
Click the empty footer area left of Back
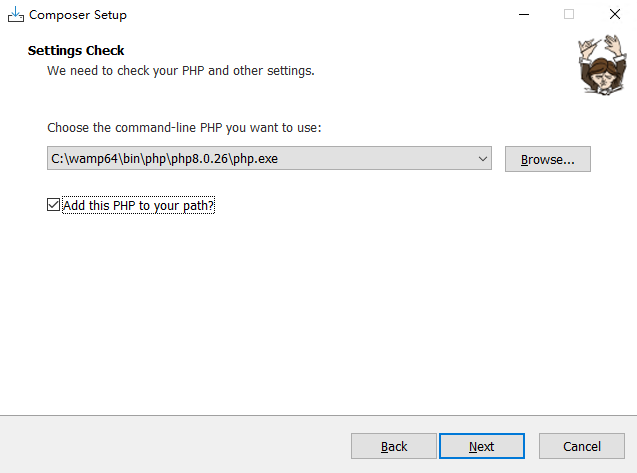(170, 446)
